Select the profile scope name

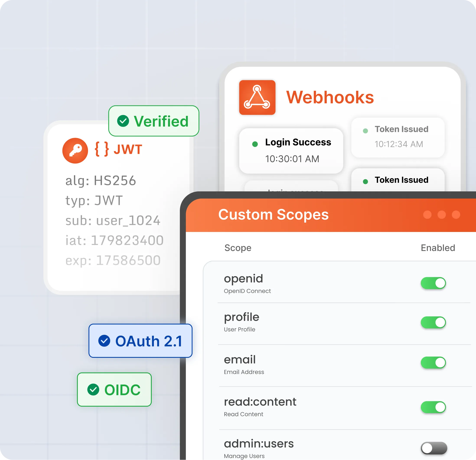click(242, 317)
